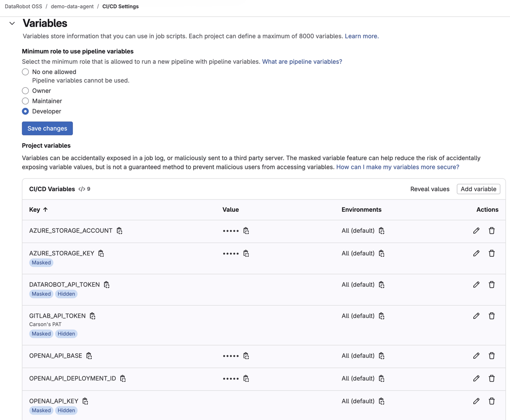Open the Add variable dialog
The width and height of the screenshot is (510, 420).
tap(478, 189)
